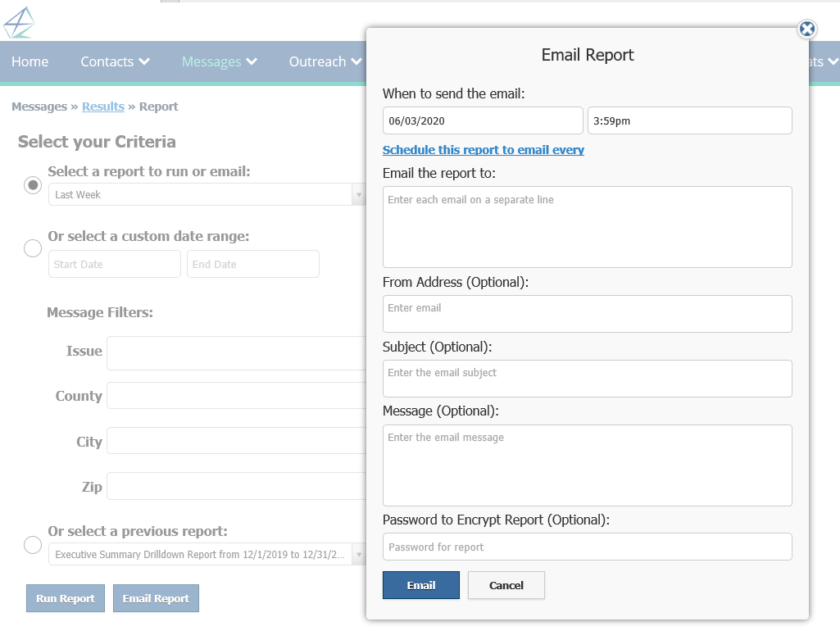The height and width of the screenshot is (631, 840).
Task: Go to the Home page
Action: pos(30,61)
